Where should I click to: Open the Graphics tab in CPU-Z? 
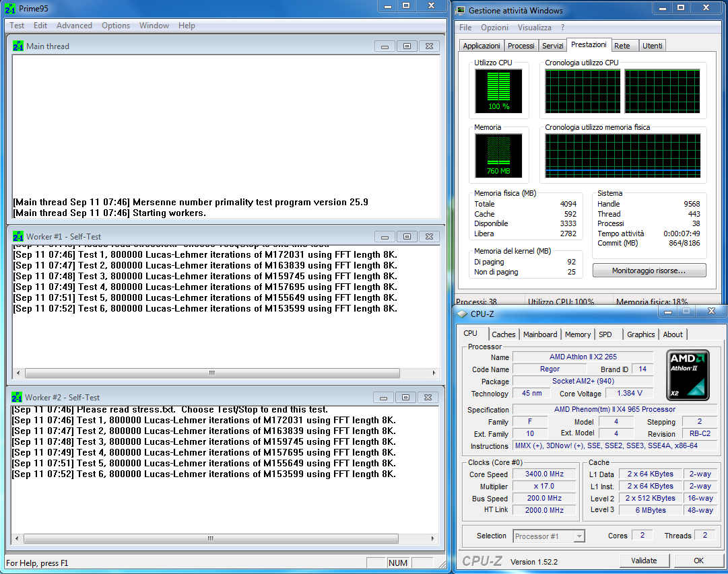tap(640, 334)
